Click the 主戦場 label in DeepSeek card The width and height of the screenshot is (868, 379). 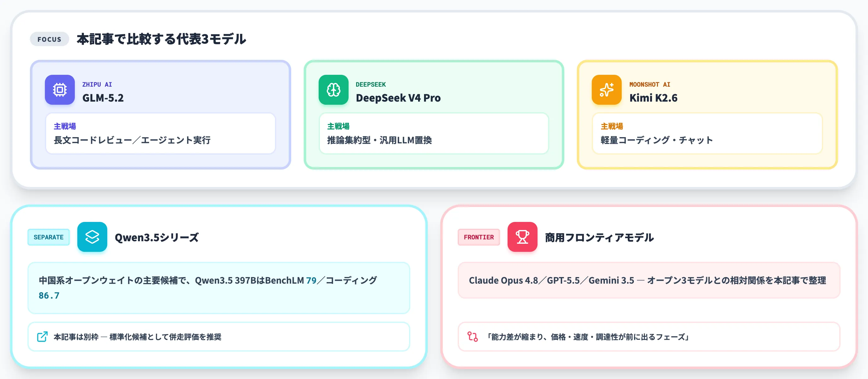(x=338, y=126)
